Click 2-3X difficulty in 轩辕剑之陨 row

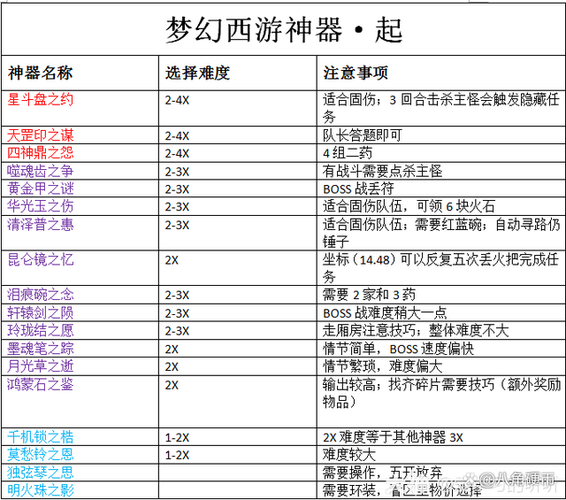tap(177, 313)
